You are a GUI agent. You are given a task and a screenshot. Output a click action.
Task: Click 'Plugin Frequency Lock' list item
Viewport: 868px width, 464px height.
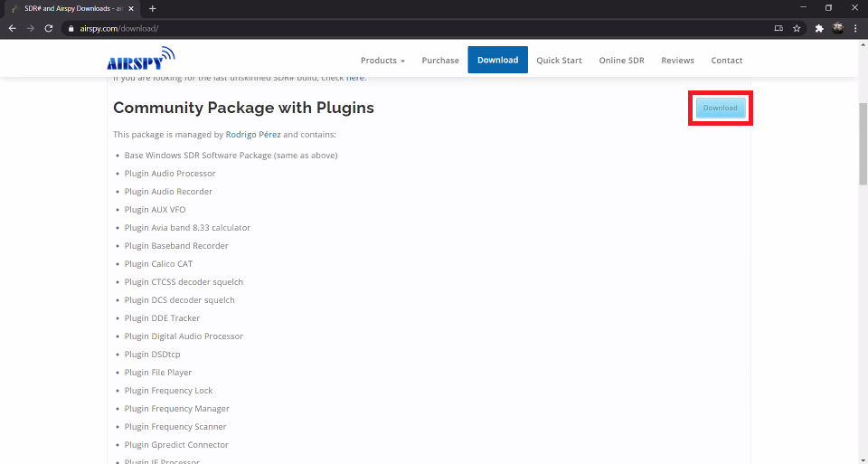168,391
